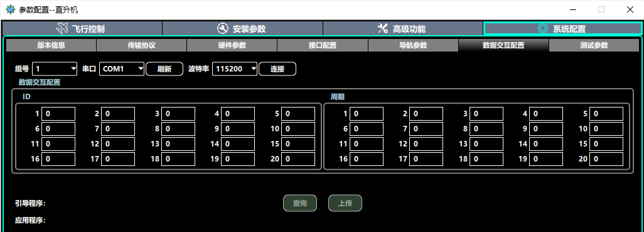This screenshot has width=644, height=232.
Task: Click the ID field number 14
Action: pyautogui.click(x=238, y=145)
